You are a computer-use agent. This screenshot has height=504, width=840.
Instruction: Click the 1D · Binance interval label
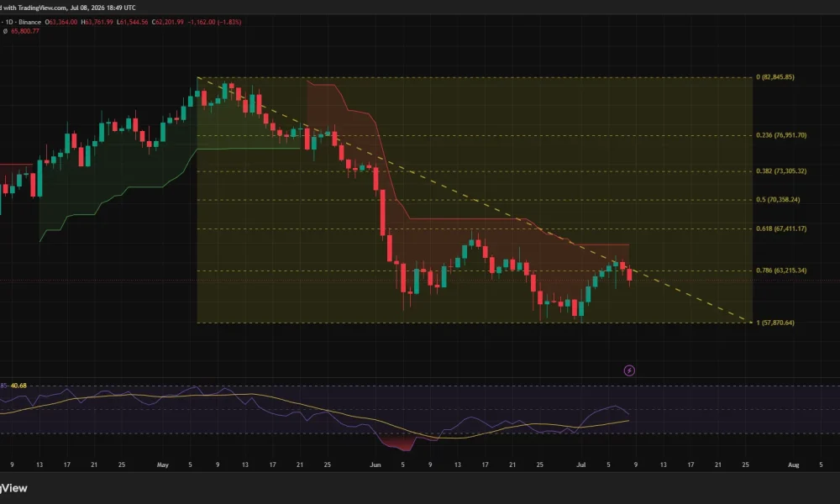point(23,22)
